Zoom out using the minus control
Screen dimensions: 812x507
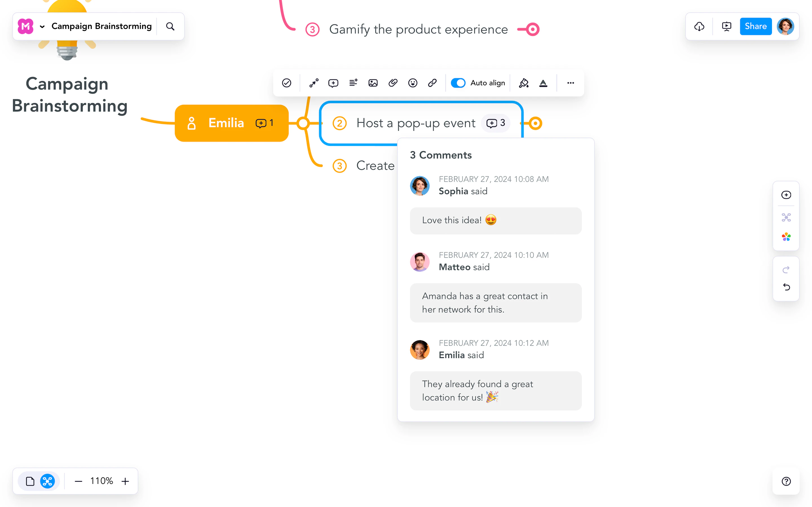(x=78, y=481)
